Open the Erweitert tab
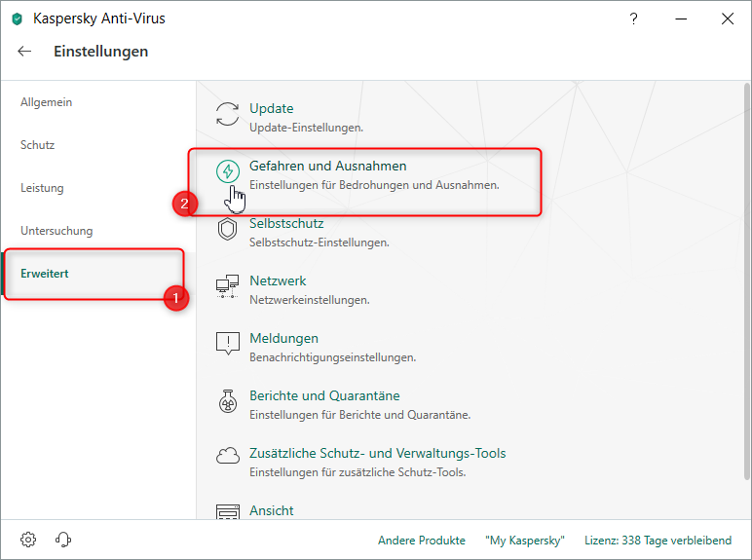 pos(45,274)
